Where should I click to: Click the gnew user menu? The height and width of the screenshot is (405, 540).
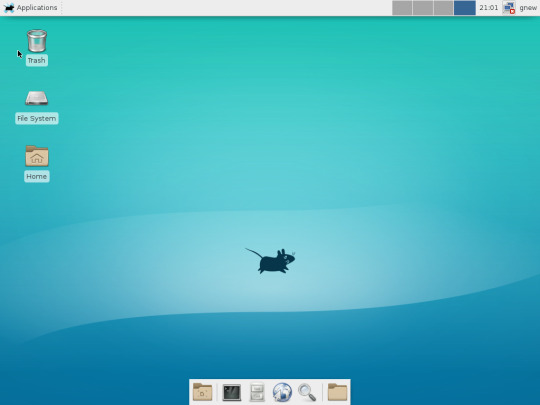[x=528, y=8]
